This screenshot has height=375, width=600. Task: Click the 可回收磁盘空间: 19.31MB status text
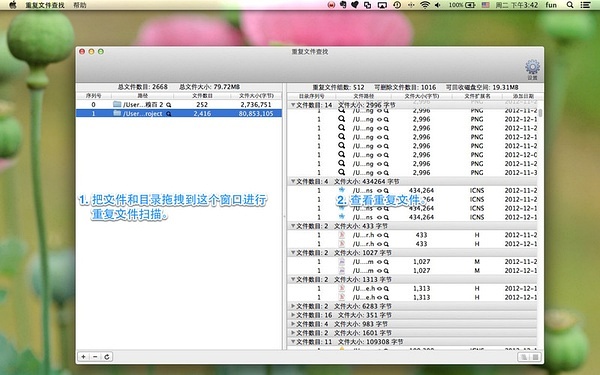[x=482, y=87]
